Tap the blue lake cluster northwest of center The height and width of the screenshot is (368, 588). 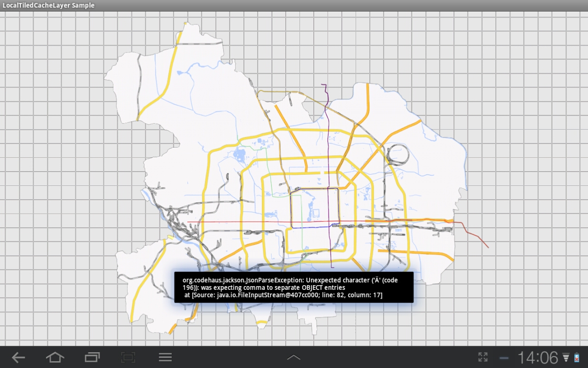pyautogui.click(x=240, y=155)
